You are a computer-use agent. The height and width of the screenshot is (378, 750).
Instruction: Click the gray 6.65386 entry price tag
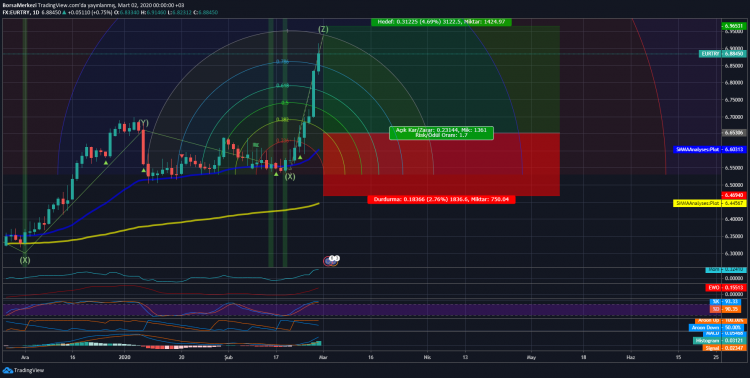735,133
